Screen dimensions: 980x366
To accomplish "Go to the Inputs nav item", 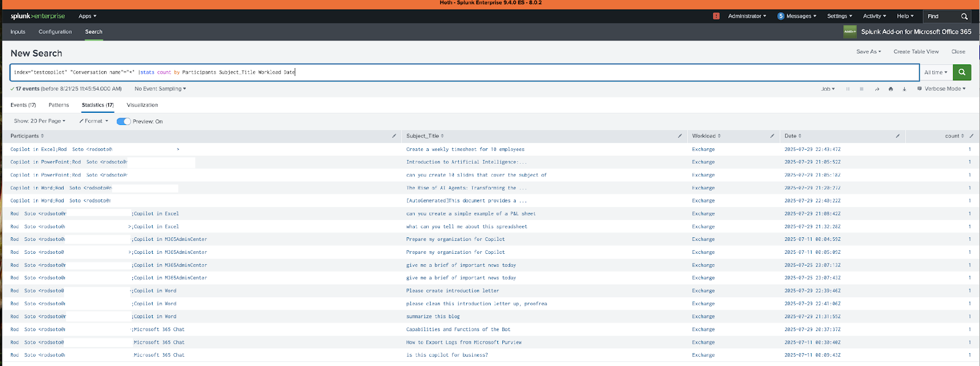I will coord(18,32).
